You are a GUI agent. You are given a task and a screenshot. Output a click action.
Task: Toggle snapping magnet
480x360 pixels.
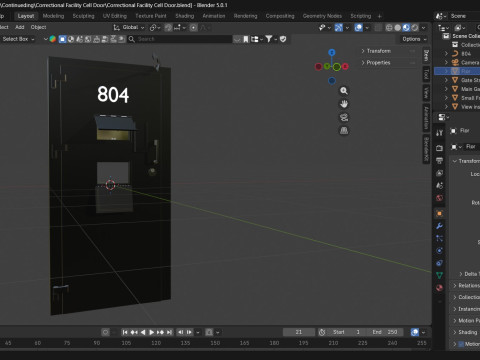pyautogui.click(x=168, y=28)
